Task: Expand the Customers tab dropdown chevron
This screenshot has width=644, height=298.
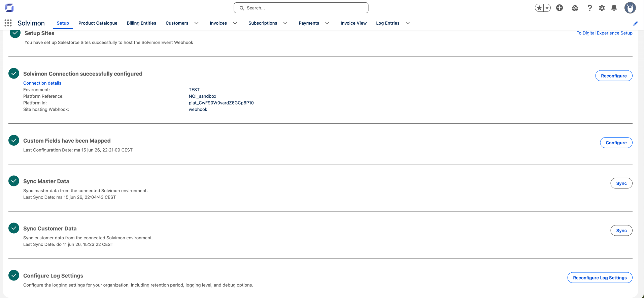Action: (197, 23)
